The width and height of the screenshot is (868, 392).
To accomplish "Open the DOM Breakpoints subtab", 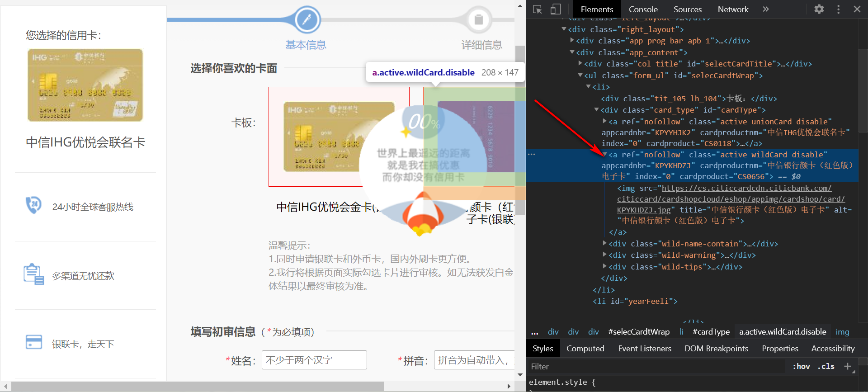I will click(716, 349).
